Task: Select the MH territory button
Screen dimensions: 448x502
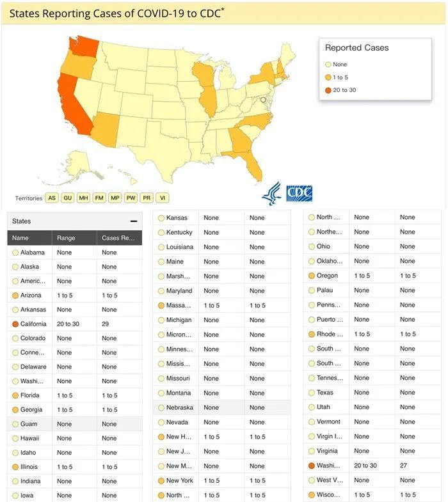Action: [x=83, y=198]
